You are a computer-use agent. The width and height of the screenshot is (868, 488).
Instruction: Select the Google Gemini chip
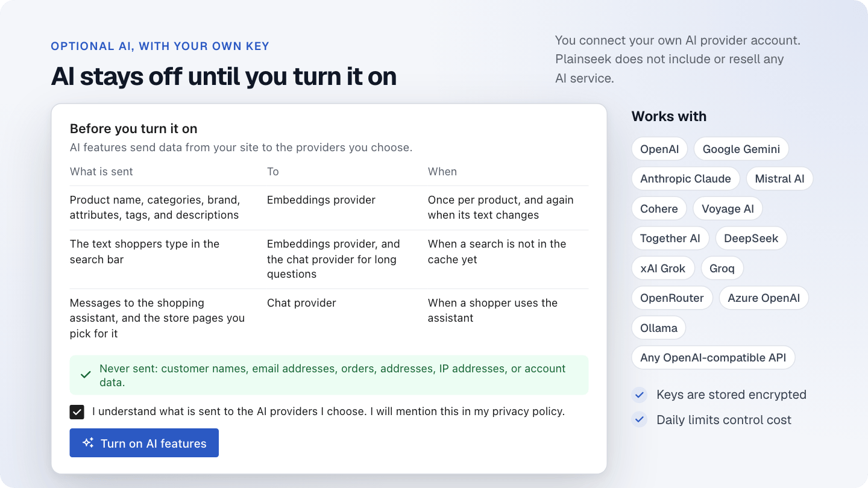741,149
